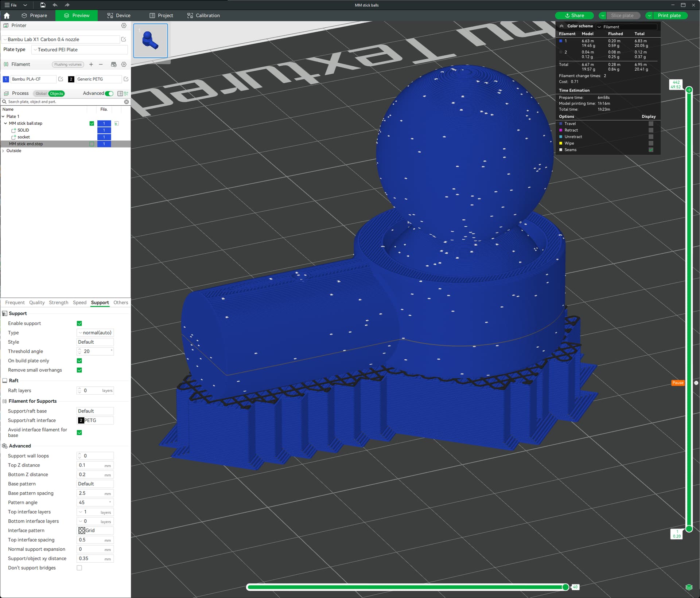Screen dimensions: 700x598
Task: Edit the Bambu Lab X1 Carbon preset
Action: 124,39
